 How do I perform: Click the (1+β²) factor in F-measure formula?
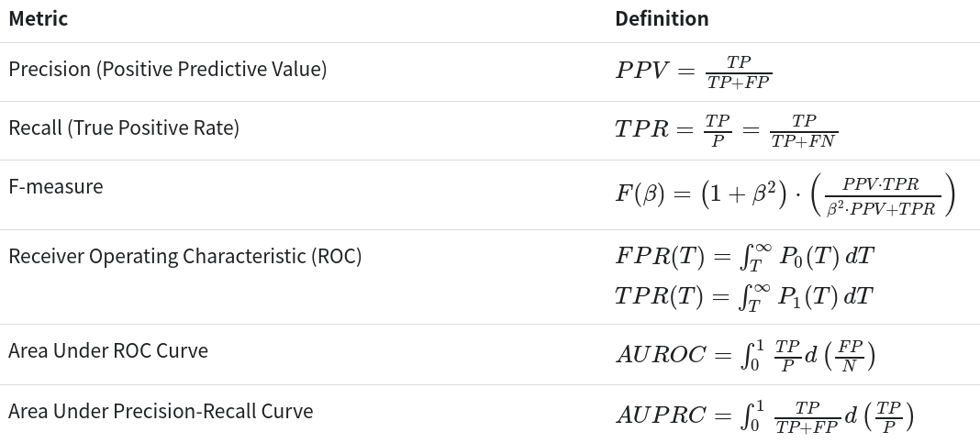[x=744, y=194]
